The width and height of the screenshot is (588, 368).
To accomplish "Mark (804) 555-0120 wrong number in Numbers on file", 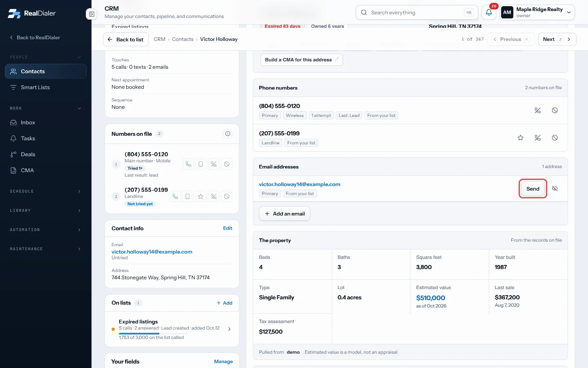I will click(214, 164).
